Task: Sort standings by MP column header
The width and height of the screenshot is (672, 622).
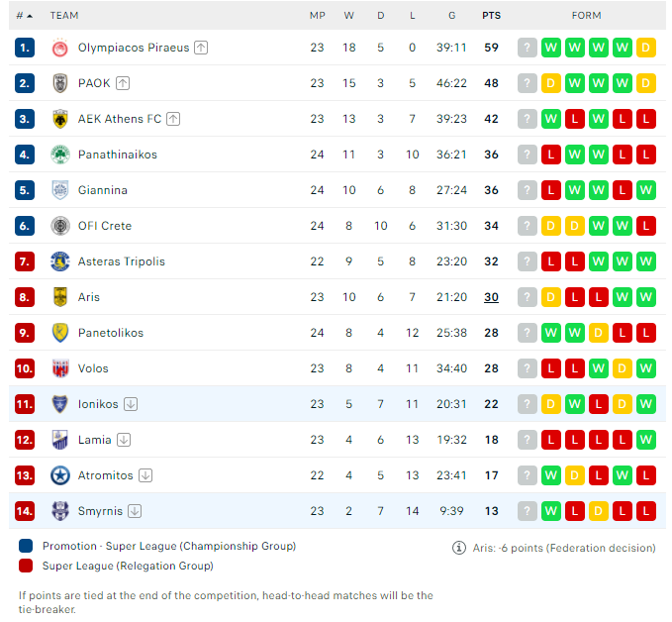Action: (318, 16)
